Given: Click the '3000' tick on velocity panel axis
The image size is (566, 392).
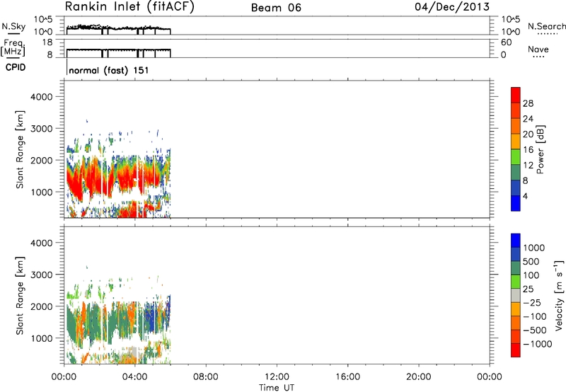Looking at the screenshot, I should click(42, 275).
